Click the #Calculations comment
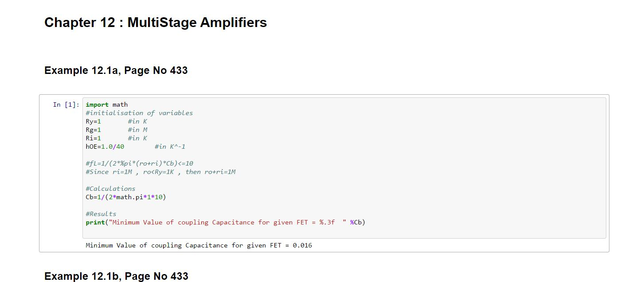 click(x=110, y=189)
